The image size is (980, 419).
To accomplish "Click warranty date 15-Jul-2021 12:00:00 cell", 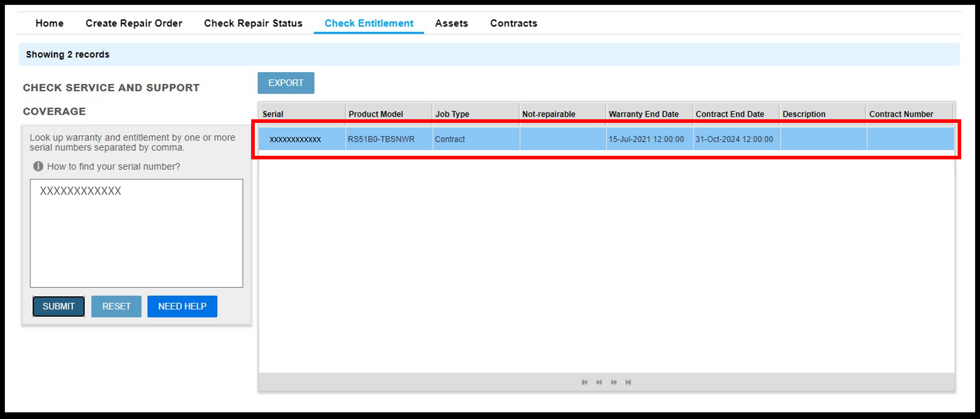I will pyautogui.click(x=649, y=139).
